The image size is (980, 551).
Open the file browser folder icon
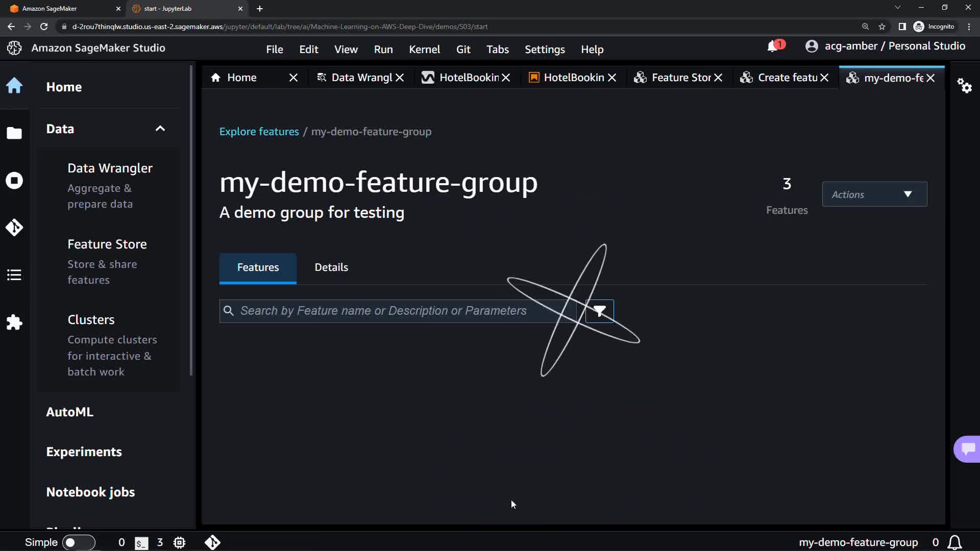(14, 133)
